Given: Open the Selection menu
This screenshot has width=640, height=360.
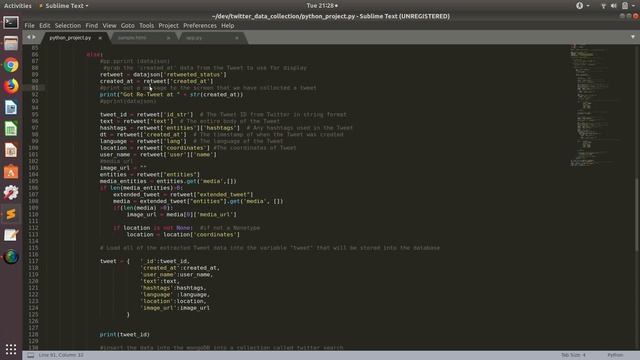Looking at the screenshot, I should [x=68, y=25].
